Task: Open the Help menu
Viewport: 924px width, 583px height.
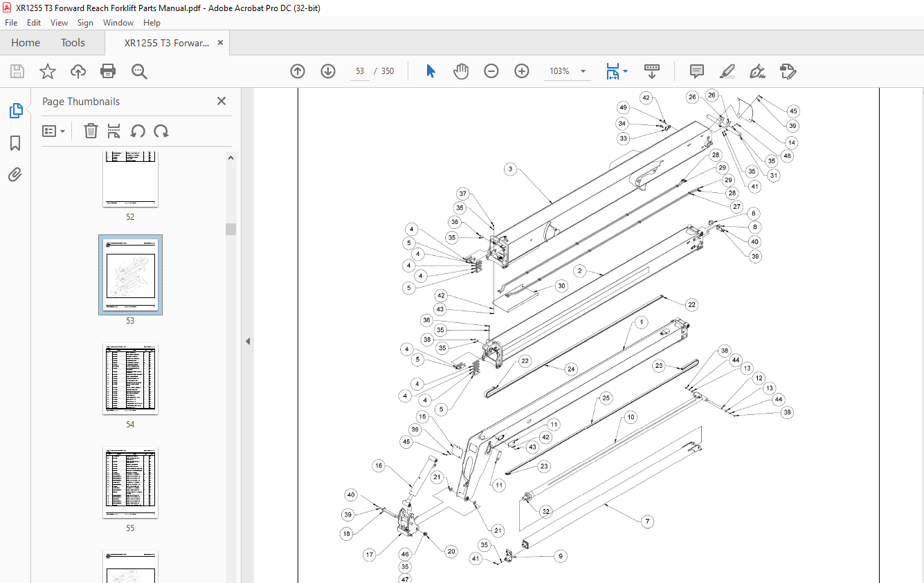Action: coord(152,23)
